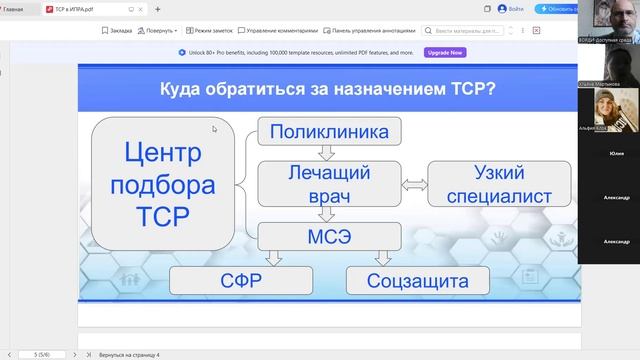Click the Закладка bookmark tool
640x360 pixels.
(117, 31)
